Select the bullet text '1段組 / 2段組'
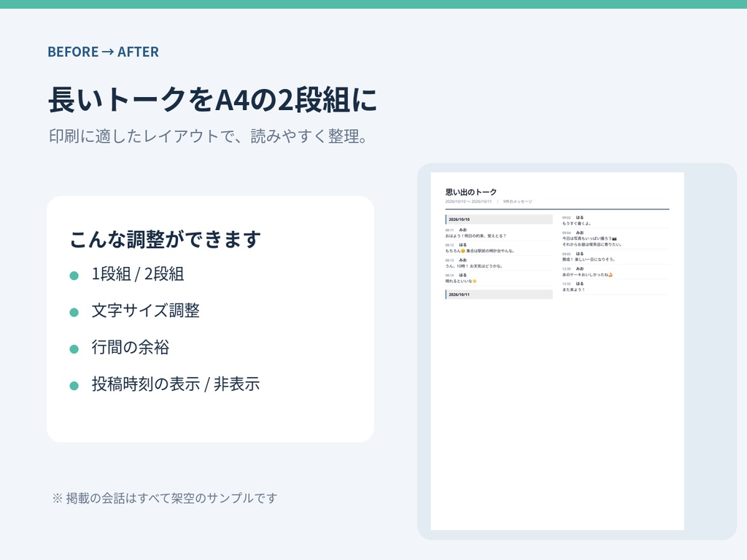This screenshot has height=560, width=747. coord(138,274)
